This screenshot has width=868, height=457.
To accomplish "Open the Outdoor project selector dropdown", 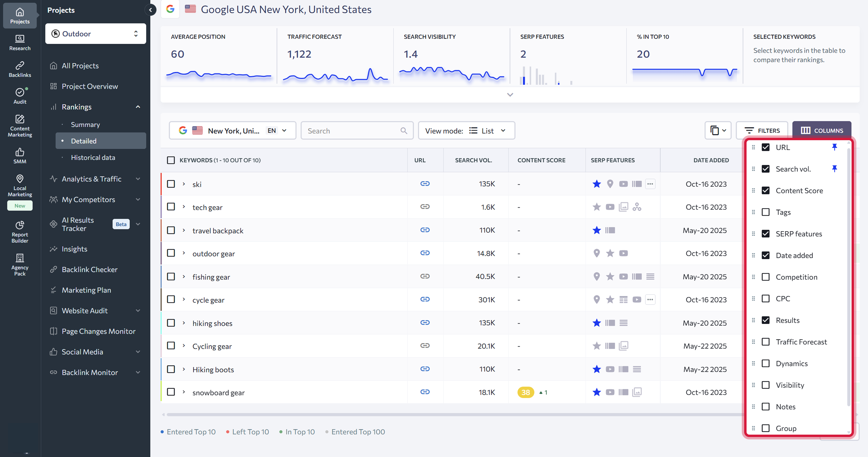I will [x=95, y=34].
